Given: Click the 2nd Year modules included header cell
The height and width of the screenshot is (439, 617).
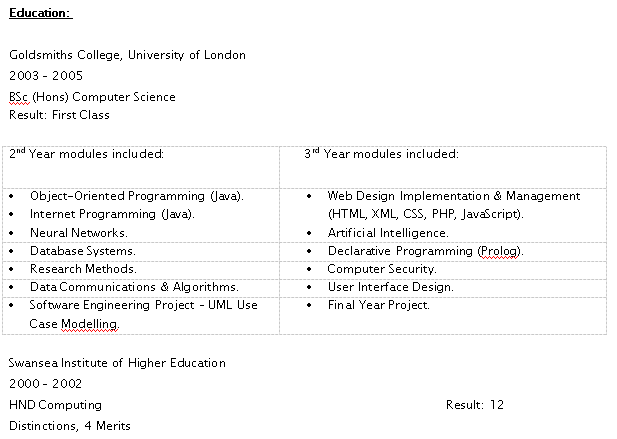Looking at the screenshot, I should (x=86, y=154).
